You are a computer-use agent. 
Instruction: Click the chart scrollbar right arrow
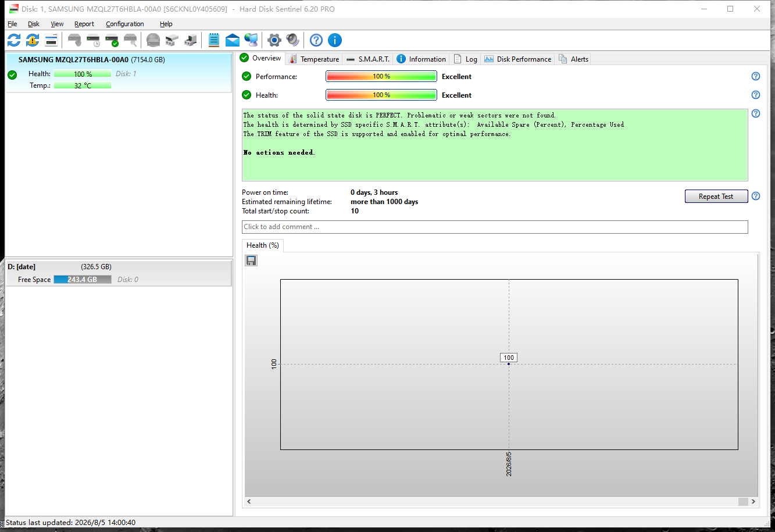pyautogui.click(x=753, y=502)
